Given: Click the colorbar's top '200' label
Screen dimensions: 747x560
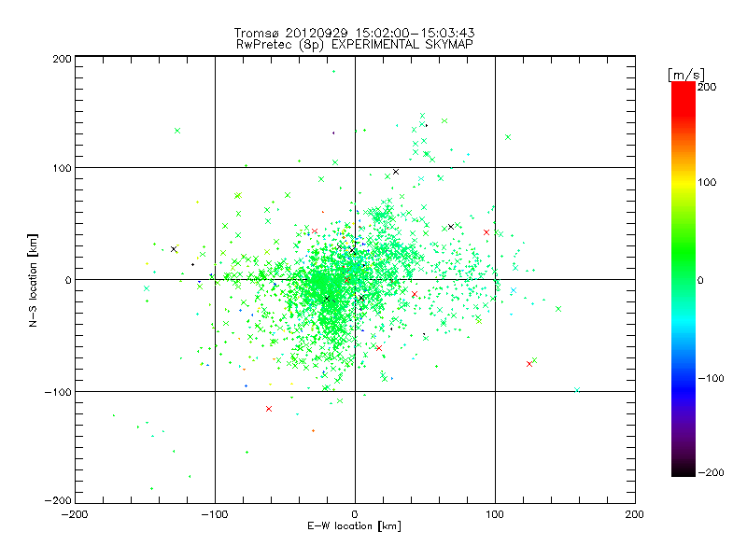Looking at the screenshot, I should click(x=707, y=87).
